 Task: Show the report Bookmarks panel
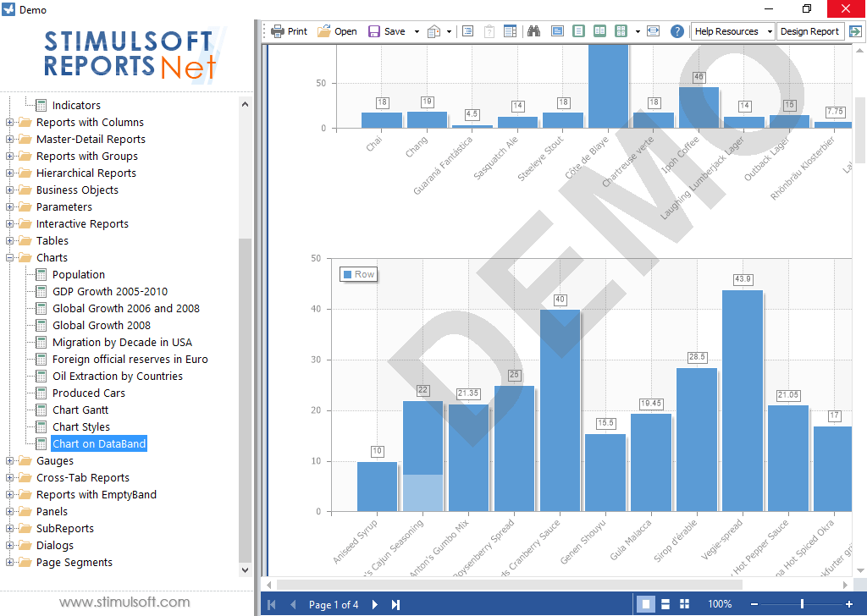click(468, 30)
